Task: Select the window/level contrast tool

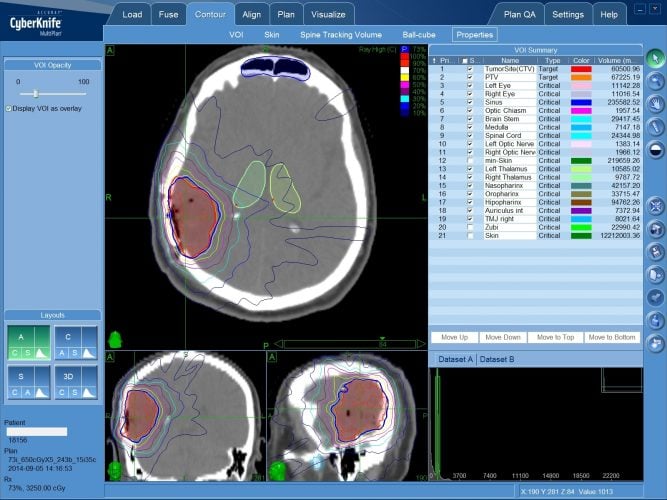Action: pos(655,150)
